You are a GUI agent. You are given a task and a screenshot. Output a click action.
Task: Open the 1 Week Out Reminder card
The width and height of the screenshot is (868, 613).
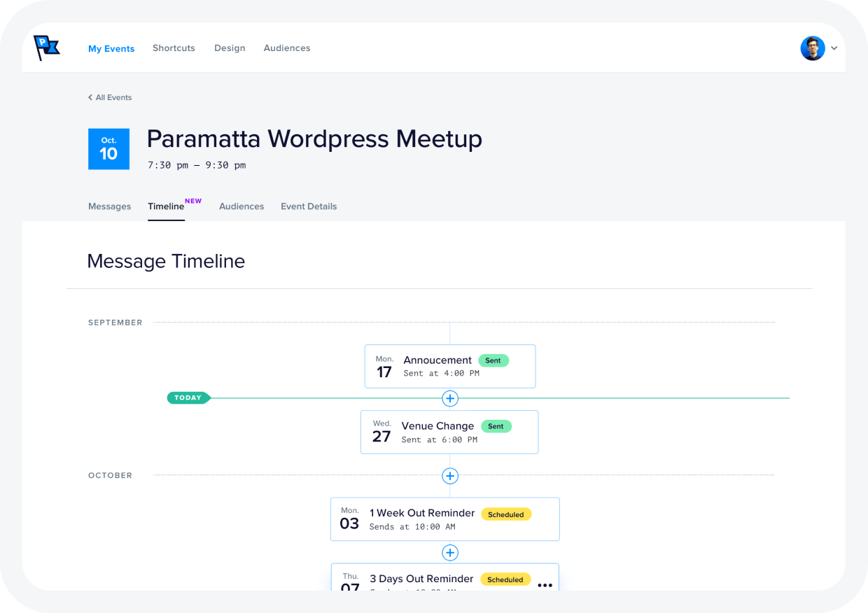pyautogui.click(x=445, y=519)
